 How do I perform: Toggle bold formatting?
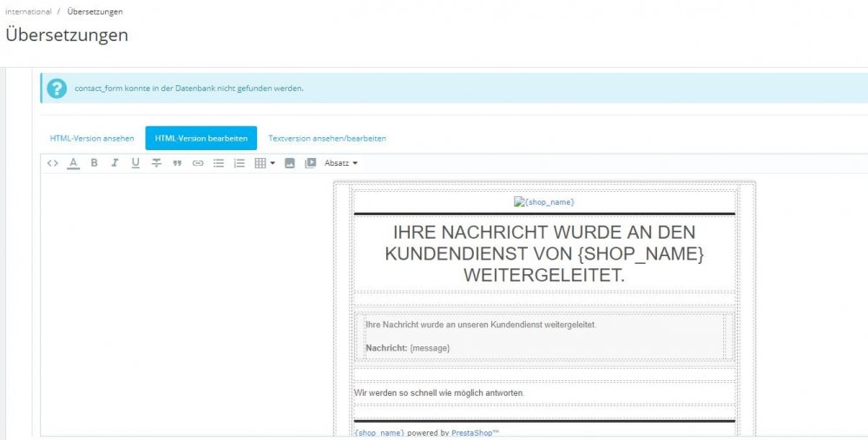tap(94, 163)
